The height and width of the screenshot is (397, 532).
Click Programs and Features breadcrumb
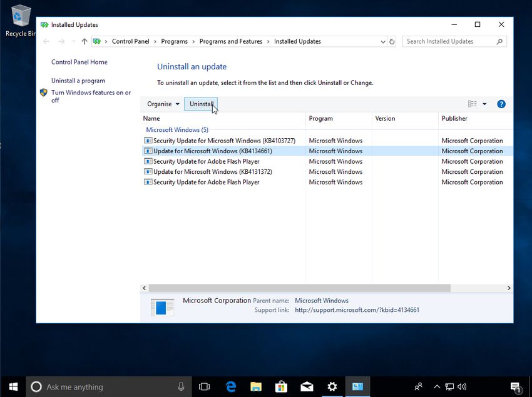click(231, 41)
